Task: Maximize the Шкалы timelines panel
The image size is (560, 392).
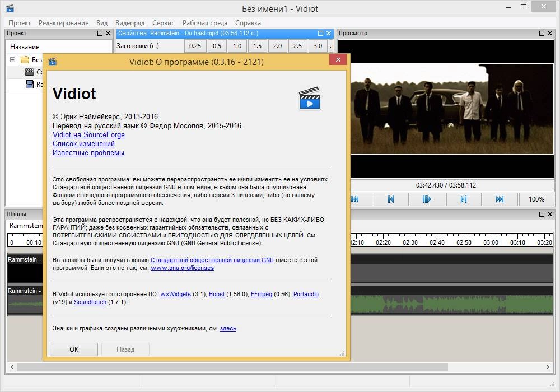Action: click(542, 214)
